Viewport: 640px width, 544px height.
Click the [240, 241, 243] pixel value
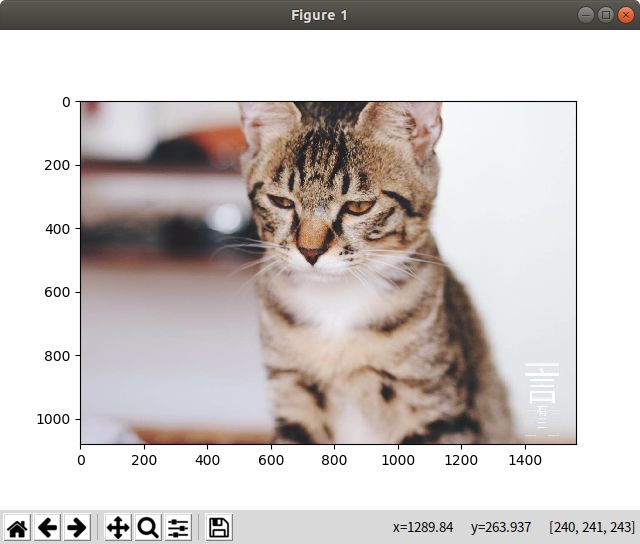click(592, 527)
